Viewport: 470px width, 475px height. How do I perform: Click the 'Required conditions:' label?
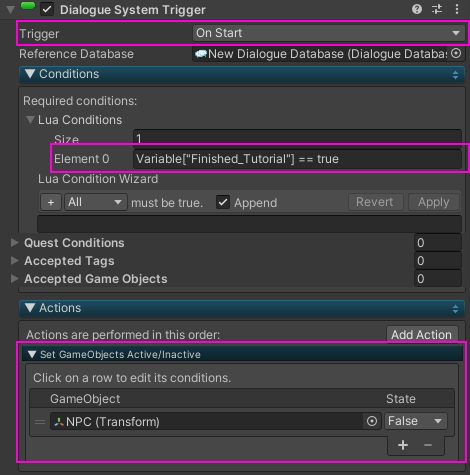pyautogui.click(x=80, y=101)
